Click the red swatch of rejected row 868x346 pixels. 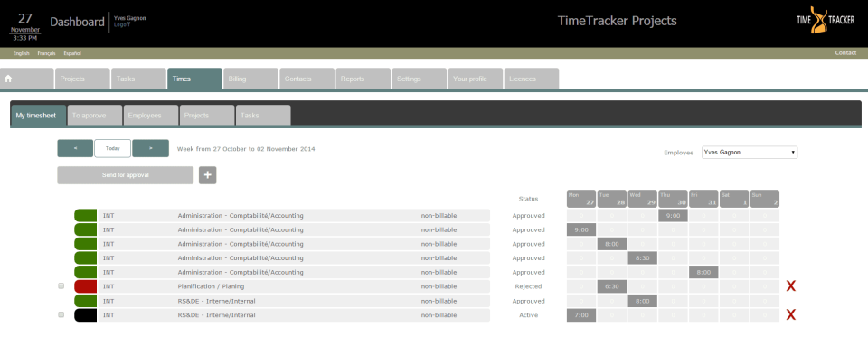click(x=85, y=286)
